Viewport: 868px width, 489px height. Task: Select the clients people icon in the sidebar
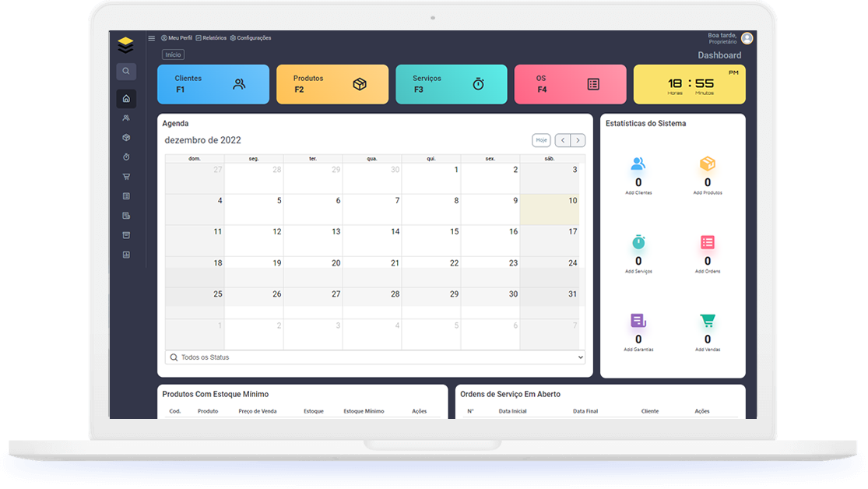(x=126, y=118)
